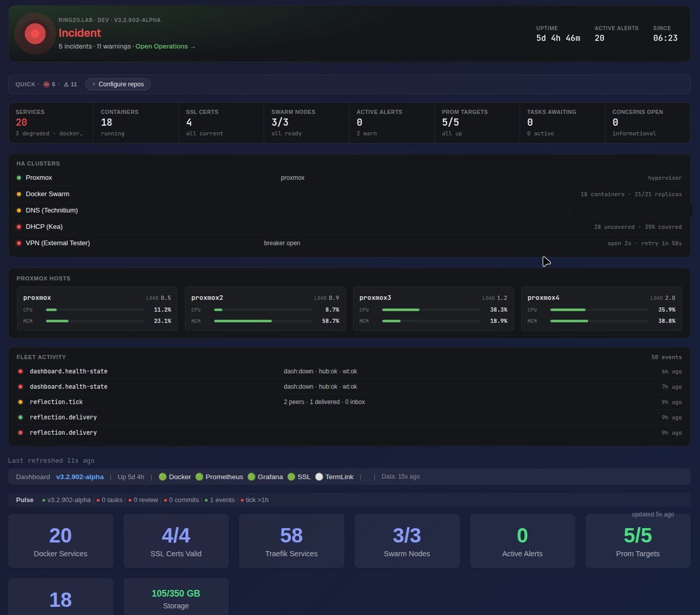Select the Docker Swarm cluster row name

48,194
